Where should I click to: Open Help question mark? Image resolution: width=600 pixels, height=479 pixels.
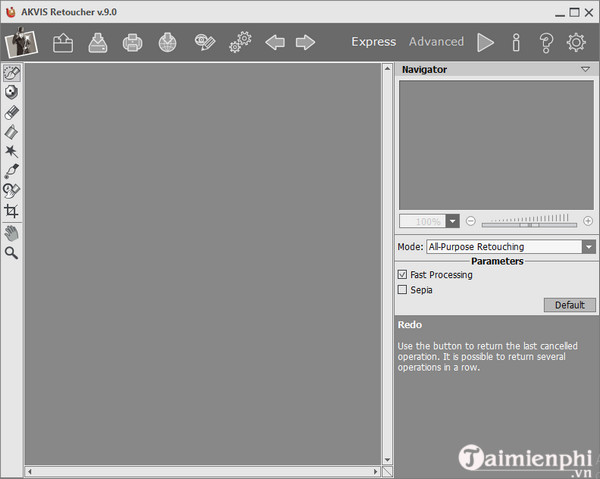coord(546,43)
